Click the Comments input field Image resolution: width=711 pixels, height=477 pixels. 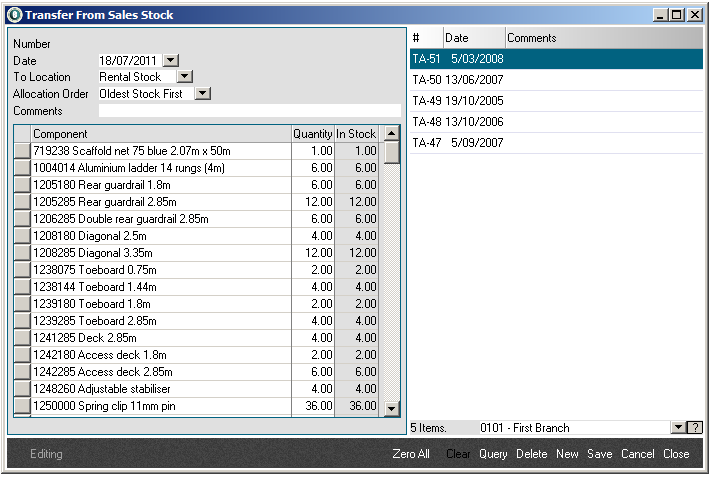(x=249, y=111)
